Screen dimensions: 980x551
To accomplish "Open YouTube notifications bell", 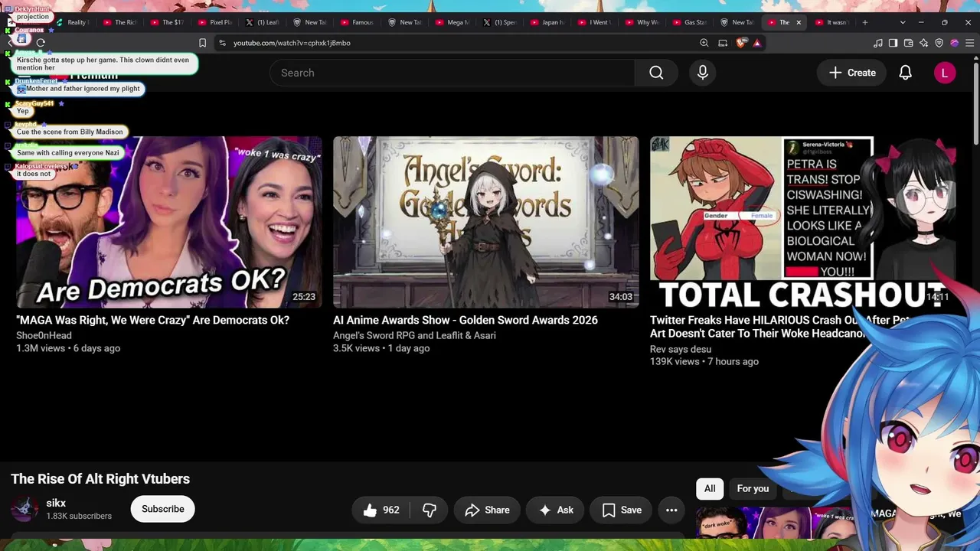I will click(x=905, y=73).
